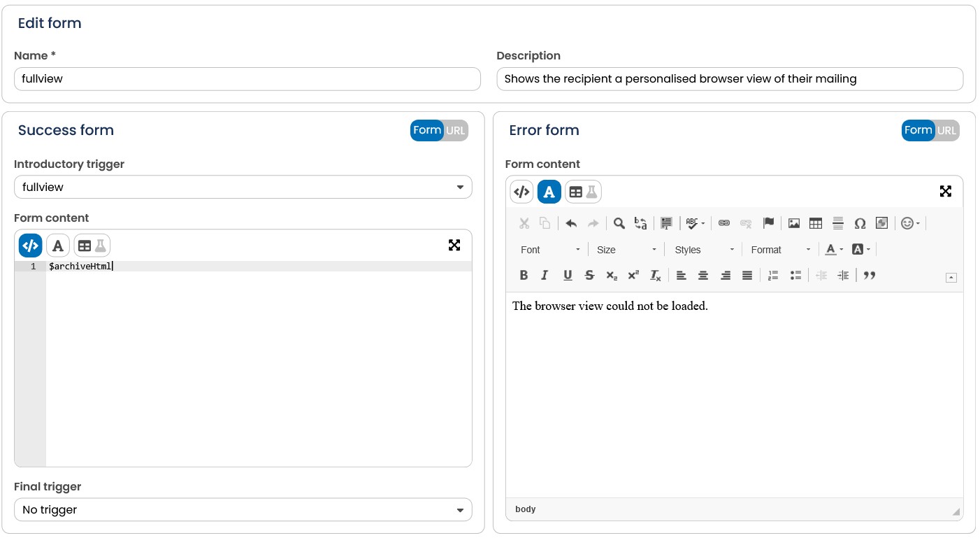Expand the Font family dropdown
Viewport: 980px width, 538px height.
pos(550,250)
